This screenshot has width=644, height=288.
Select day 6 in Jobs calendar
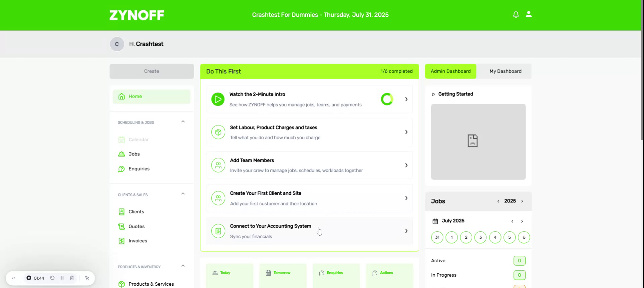coord(524,237)
